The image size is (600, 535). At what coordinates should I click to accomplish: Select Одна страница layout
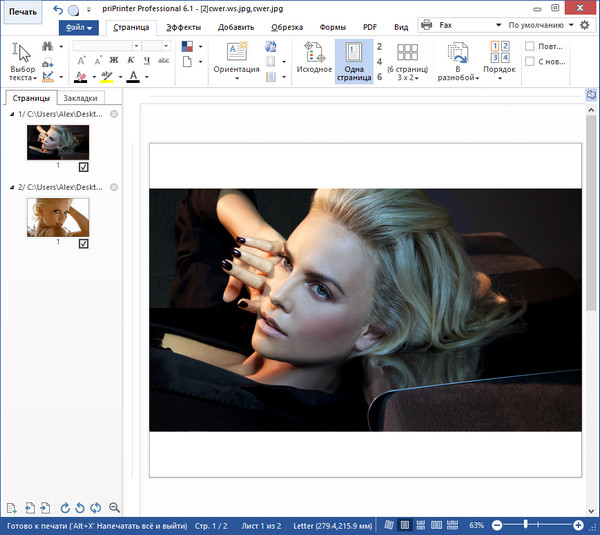pyautogui.click(x=353, y=61)
